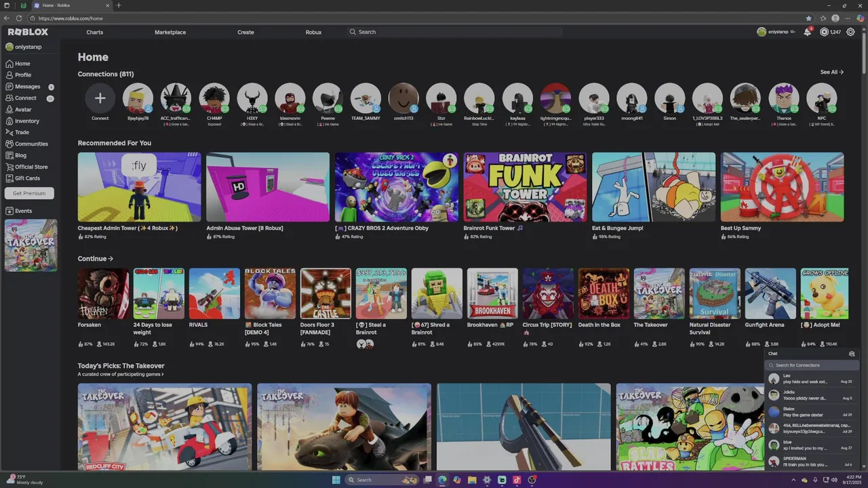Open Microsoft Edge from the taskbar
Screen dimensions: 868x488
pyautogui.click(x=442, y=480)
